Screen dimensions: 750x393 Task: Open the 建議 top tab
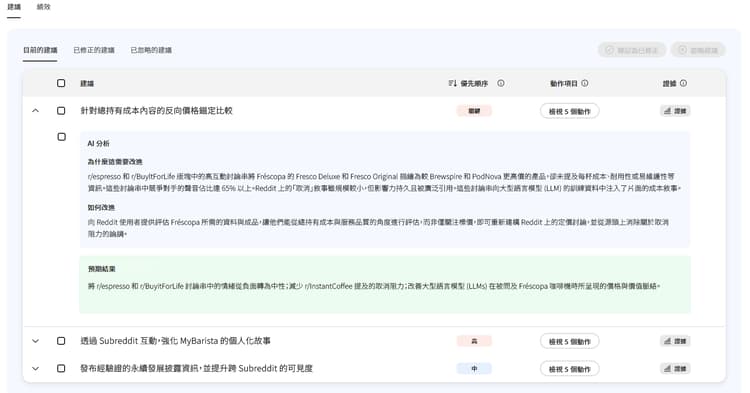pos(14,7)
